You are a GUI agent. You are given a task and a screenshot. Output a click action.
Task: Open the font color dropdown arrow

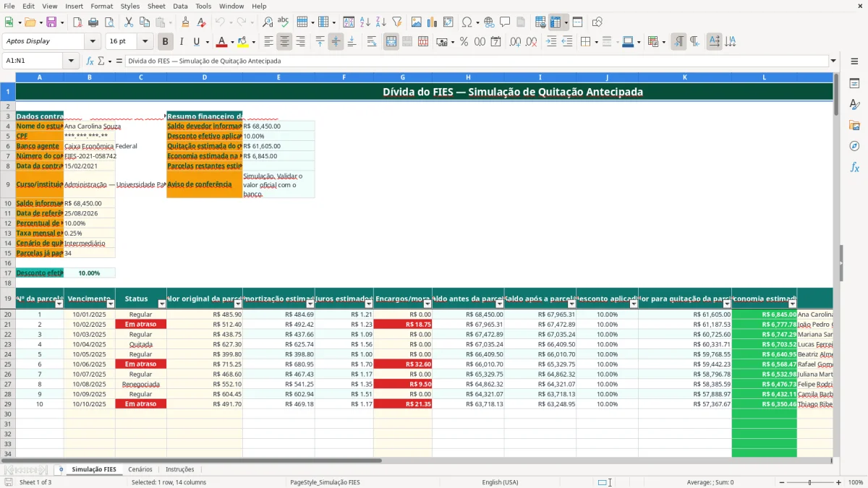point(232,42)
